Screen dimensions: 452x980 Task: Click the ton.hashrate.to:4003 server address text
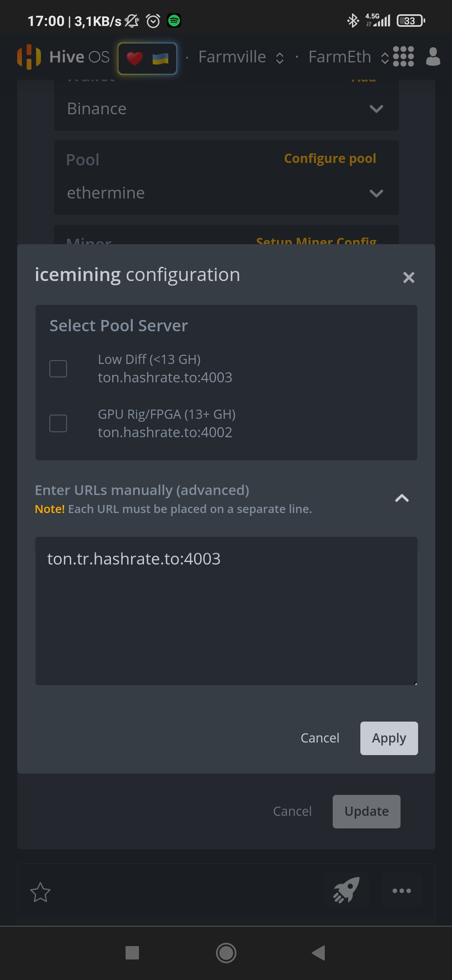tap(165, 377)
